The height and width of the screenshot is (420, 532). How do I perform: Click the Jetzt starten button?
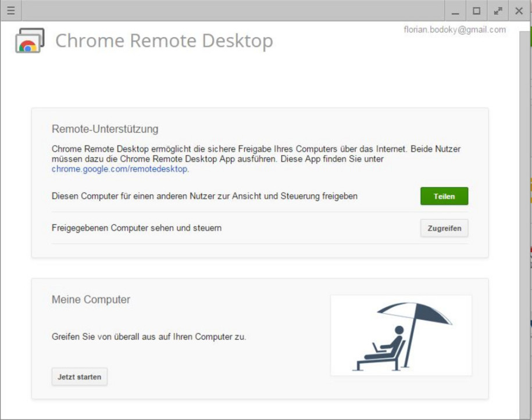[x=80, y=376]
